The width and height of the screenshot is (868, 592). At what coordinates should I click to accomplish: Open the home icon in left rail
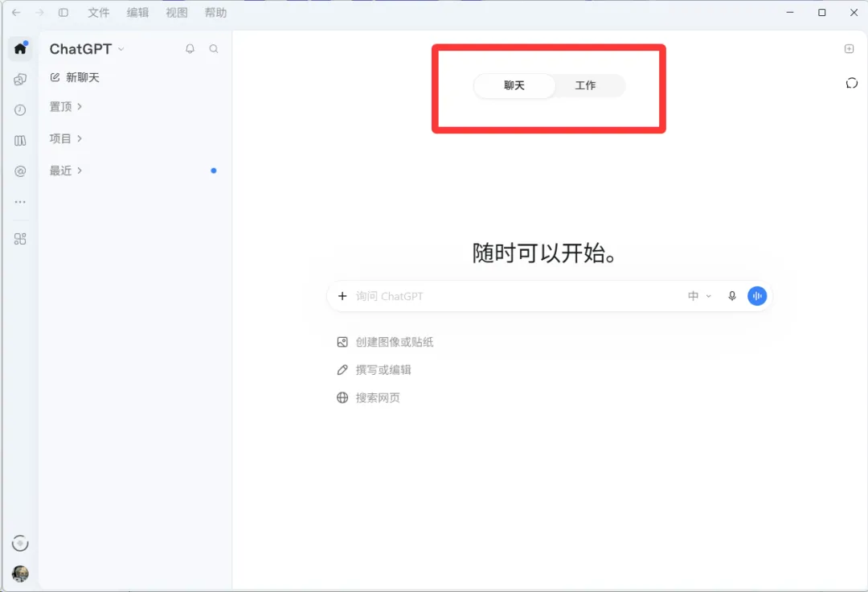(20, 49)
